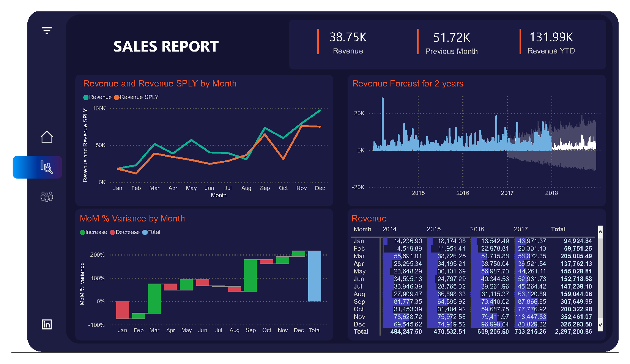Screen dimensions: 630x364
Task: Click the SALES REPORT title
Action: tap(166, 46)
